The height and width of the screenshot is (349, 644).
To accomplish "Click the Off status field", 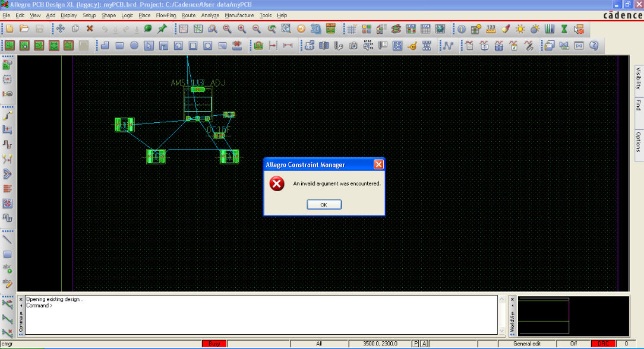I will point(573,344).
